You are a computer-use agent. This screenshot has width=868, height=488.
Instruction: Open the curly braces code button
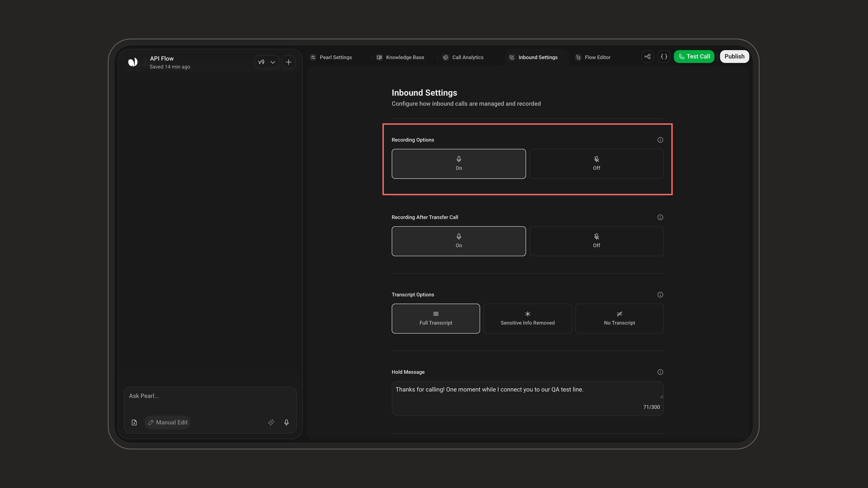(x=664, y=57)
